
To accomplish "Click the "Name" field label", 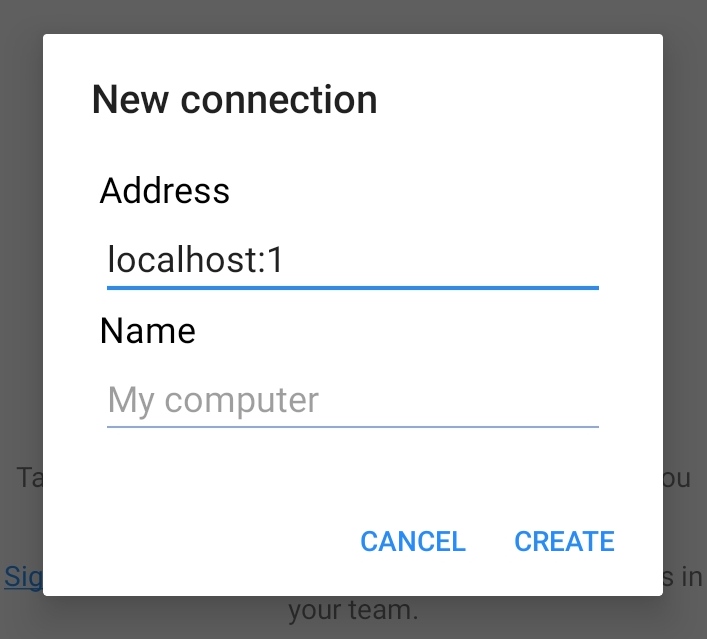I will coord(148,331).
